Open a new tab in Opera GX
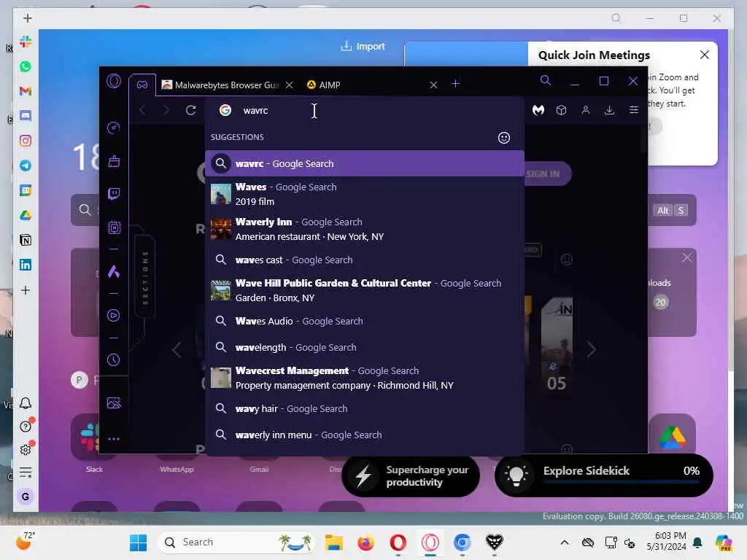The height and width of the screenshot is (560, 747). (456, 84)
